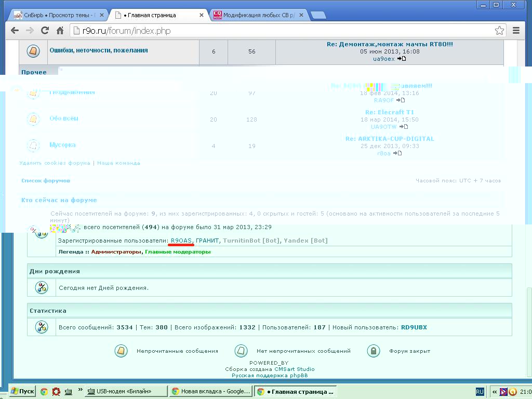
Task: Close the Главная страница tab
Action: [203, 15]
